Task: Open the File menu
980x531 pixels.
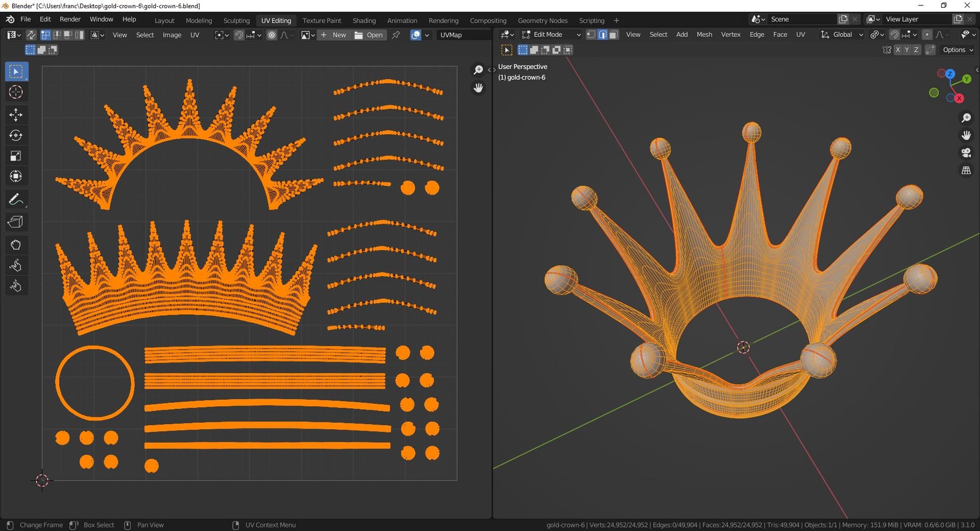Action: point(26,19)
